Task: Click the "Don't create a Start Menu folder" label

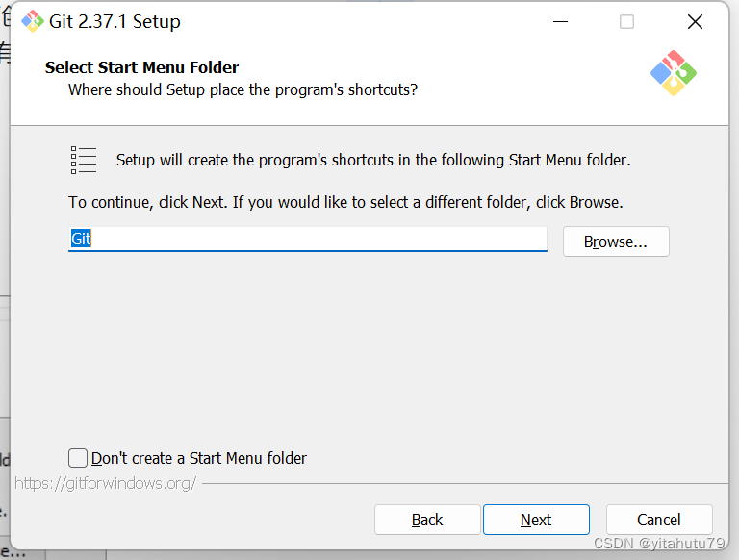Action: (199, 458)
